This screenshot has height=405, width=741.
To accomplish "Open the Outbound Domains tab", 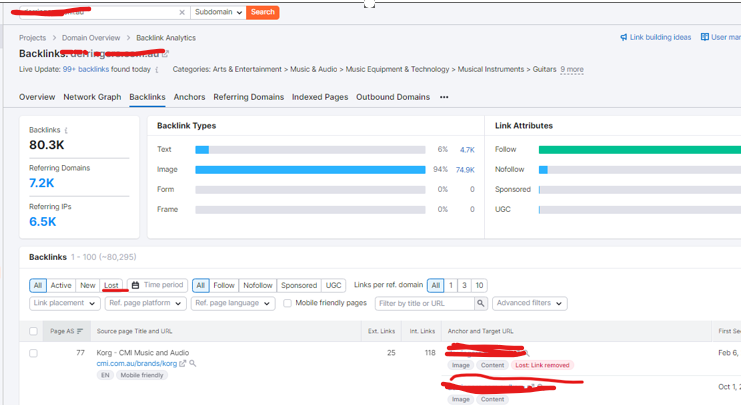I will [393, 97].
